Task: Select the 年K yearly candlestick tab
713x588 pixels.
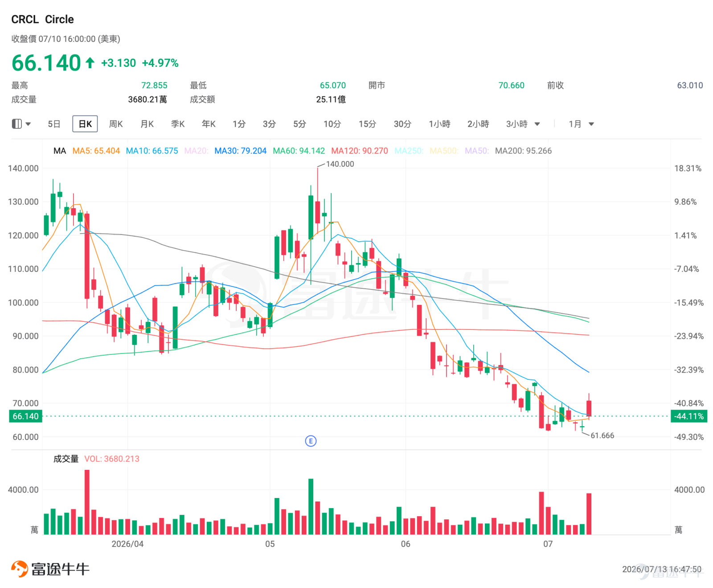Action: pos(209,124)
